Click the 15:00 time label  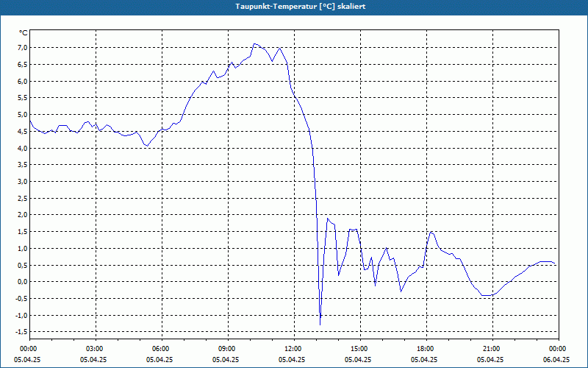pyautogui.click(x=360, y=349)
